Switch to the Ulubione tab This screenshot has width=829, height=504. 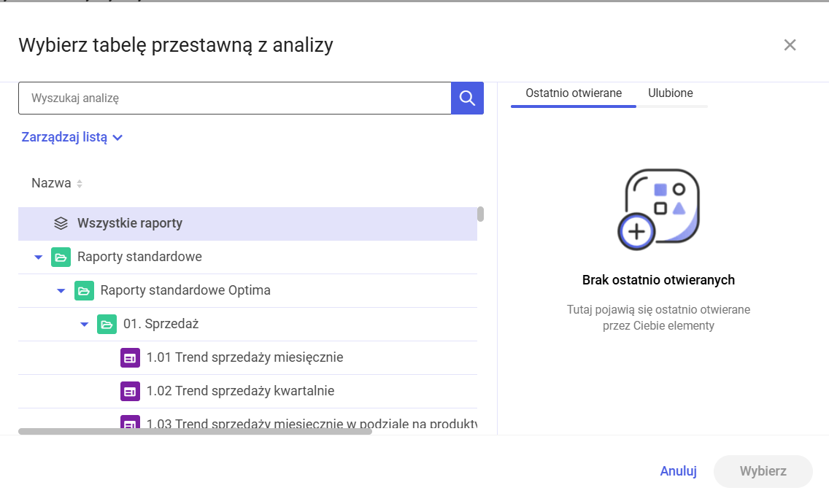pyautogui.click(x=671, y=93)
